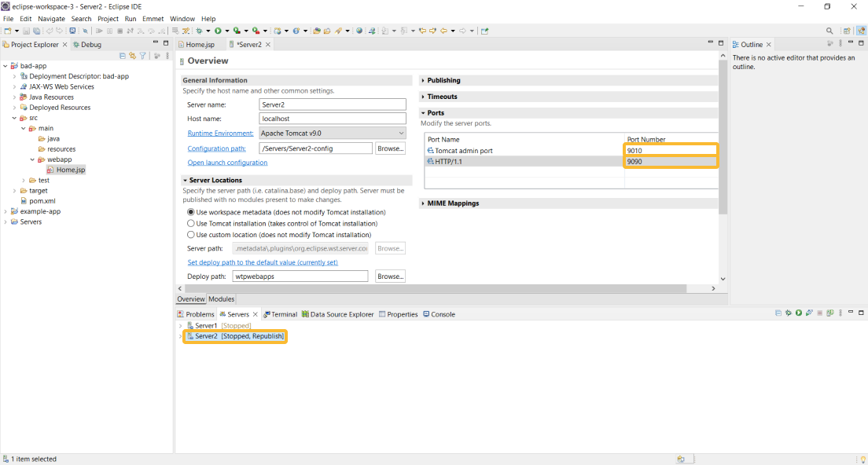Select Use workspace metadata radio button
This screenshot has height=465, width=868.
[x=191, y=212]
